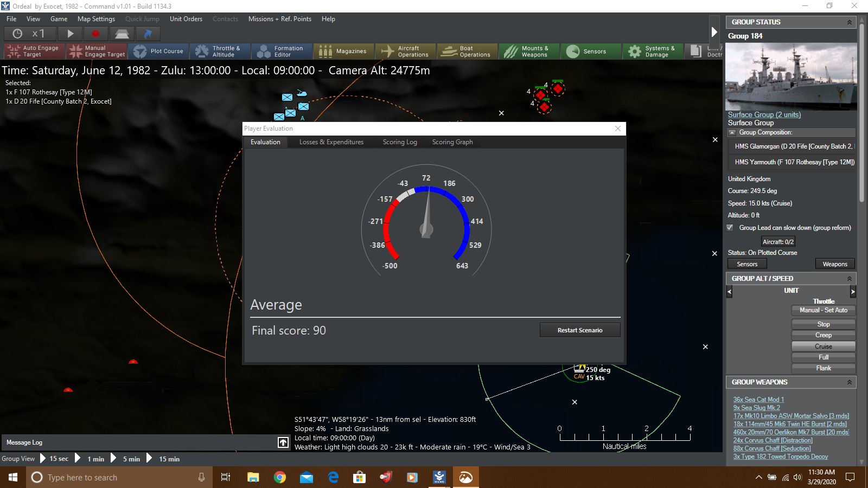Switch to the Scoring Graph tab

[452, 142]
